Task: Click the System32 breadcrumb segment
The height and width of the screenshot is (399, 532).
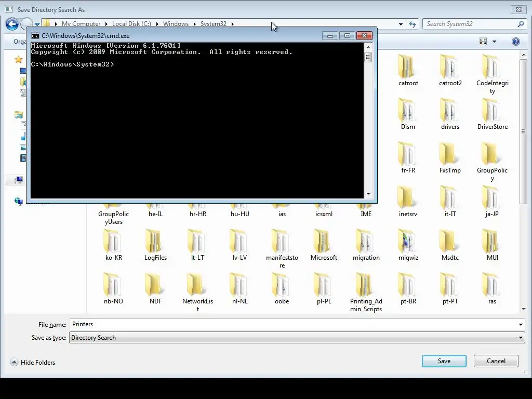Action: click(213, 24)
